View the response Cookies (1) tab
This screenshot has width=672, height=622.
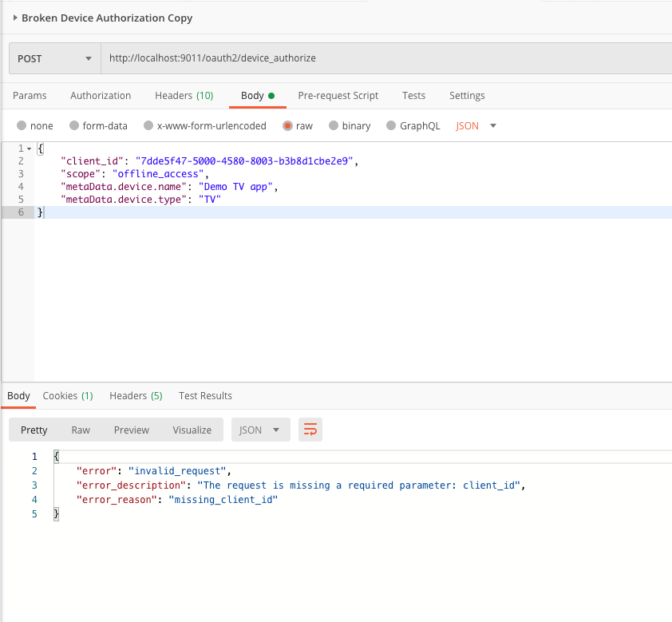click(67, 395)
